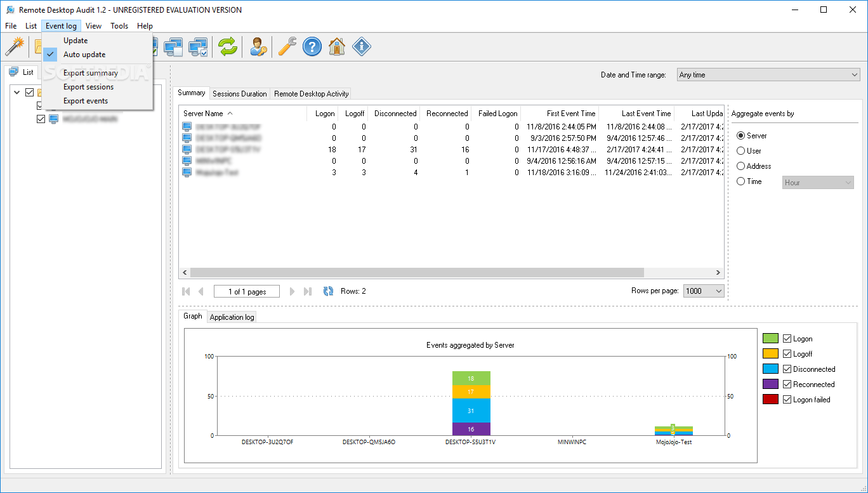Switch to the Sessions Duration tab
The height and width of the screenshot is (493, 868).
tap(239, 93)
